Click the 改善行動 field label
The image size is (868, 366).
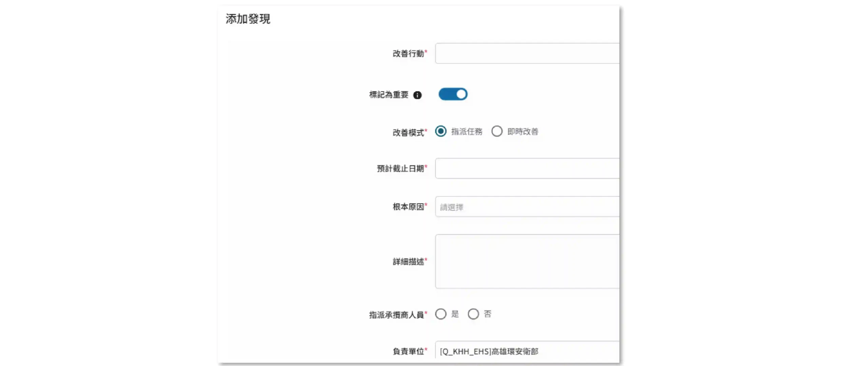click(408, 54)
